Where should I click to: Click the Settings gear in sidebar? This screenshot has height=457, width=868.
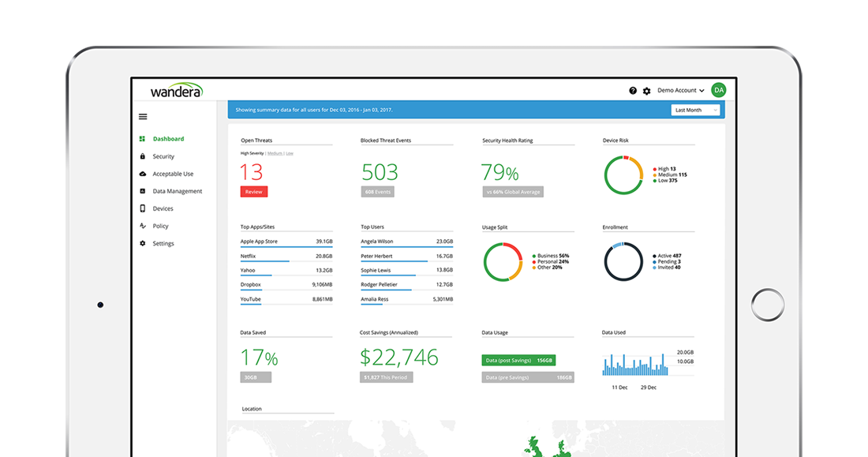tap(142, 243)
